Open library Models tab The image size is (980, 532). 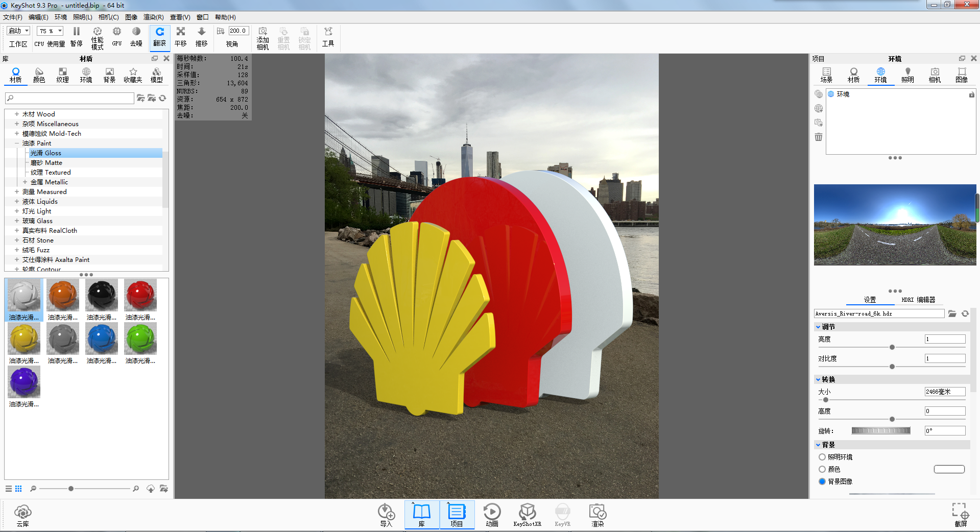[157, 75]
